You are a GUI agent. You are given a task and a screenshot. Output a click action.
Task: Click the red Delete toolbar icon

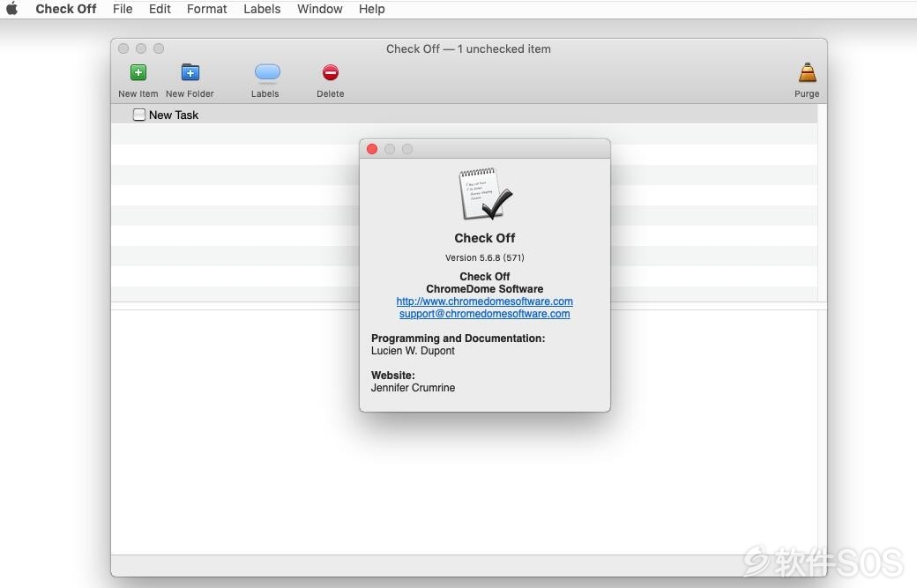[x=331, y=72]
